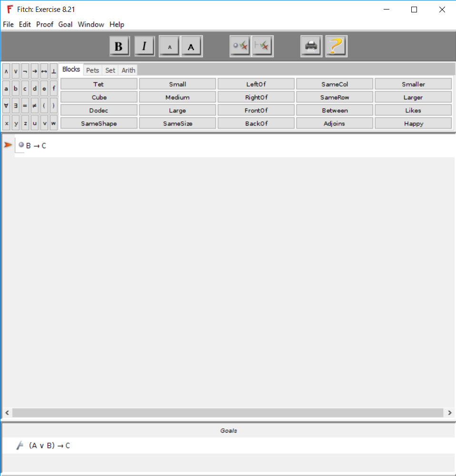
Task: Insert the existential quantifier symbol
Action: [x=15, y=105]
